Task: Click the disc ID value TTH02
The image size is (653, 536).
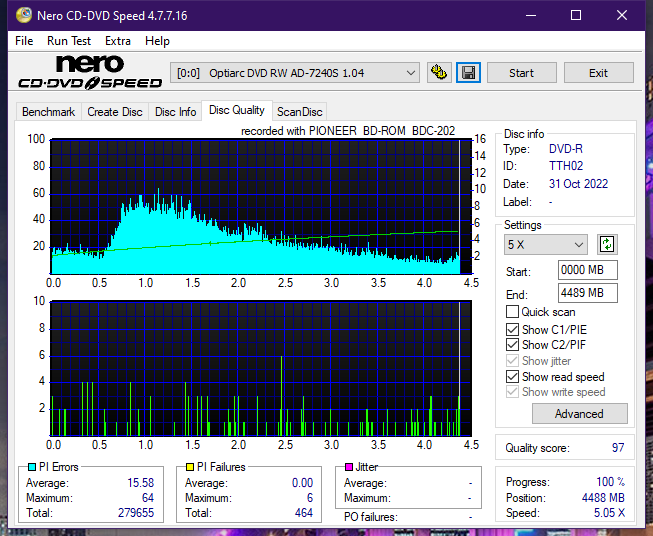Action: click(x=566, y=166)
